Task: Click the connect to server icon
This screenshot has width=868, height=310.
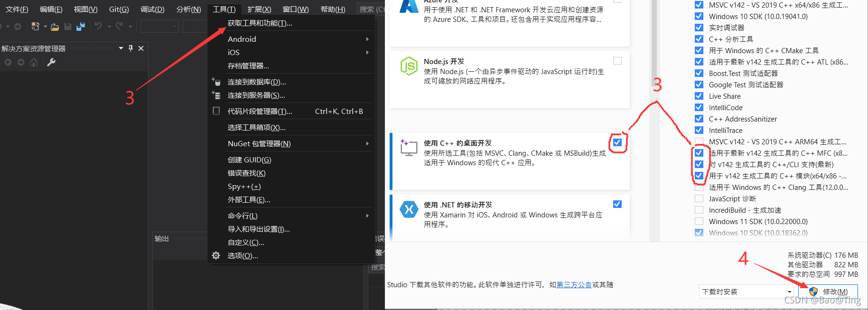Action: [216, 95]
